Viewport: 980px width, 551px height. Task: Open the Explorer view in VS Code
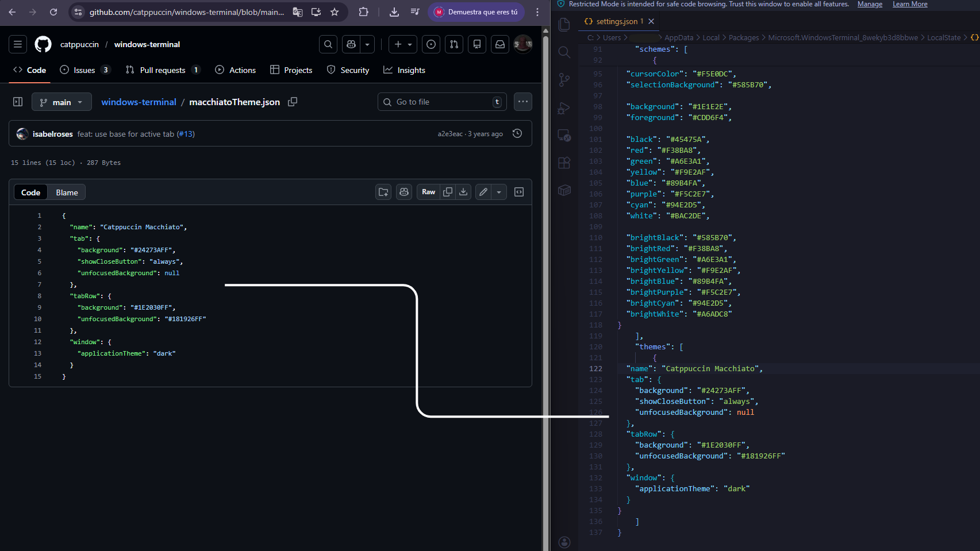[564, 24]
